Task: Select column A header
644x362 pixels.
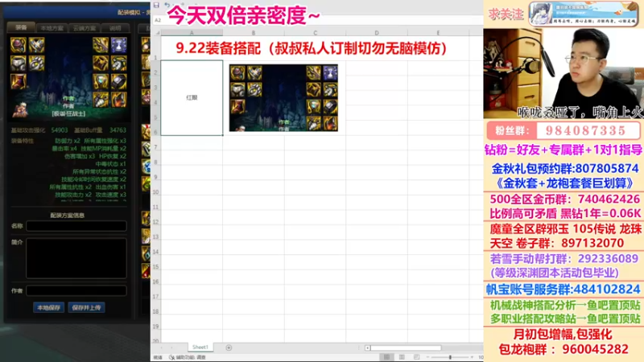Action: (192, 33)
